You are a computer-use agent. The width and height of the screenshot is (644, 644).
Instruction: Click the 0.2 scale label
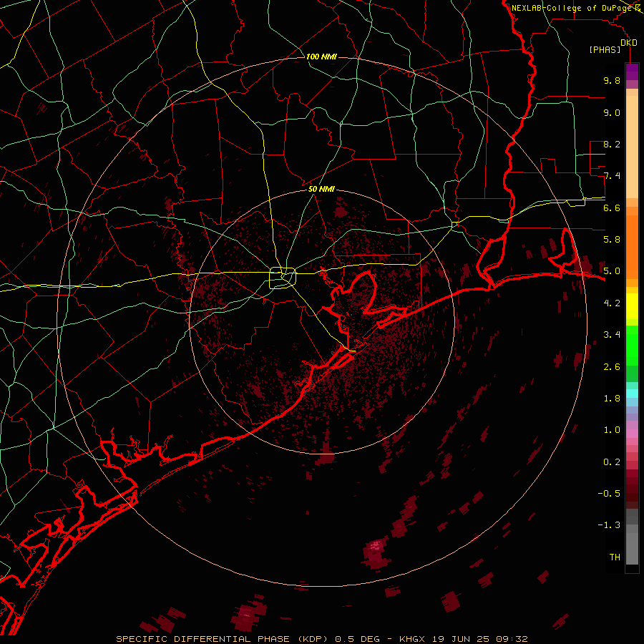612,462
